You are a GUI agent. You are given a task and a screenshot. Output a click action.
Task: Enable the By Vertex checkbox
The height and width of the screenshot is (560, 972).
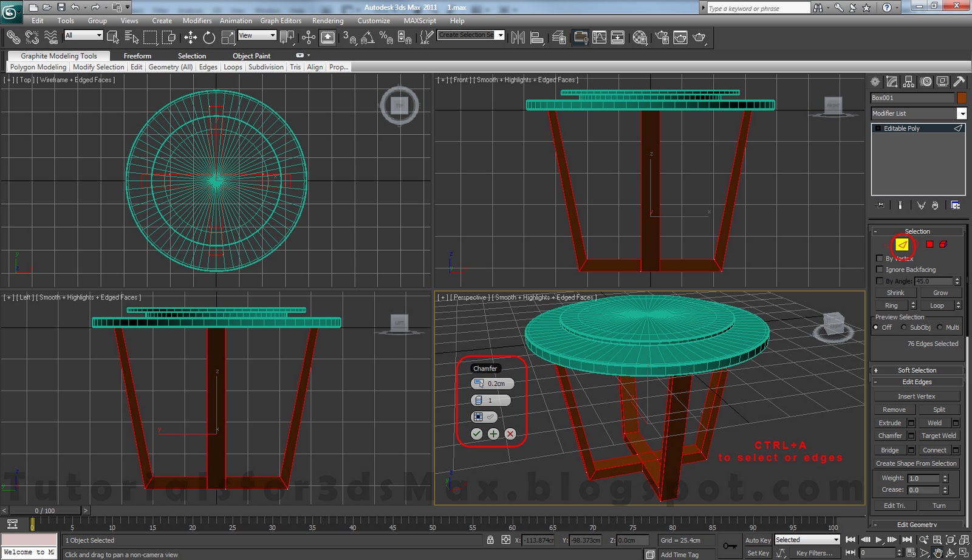pyautogui.click(x=880, y=258)
